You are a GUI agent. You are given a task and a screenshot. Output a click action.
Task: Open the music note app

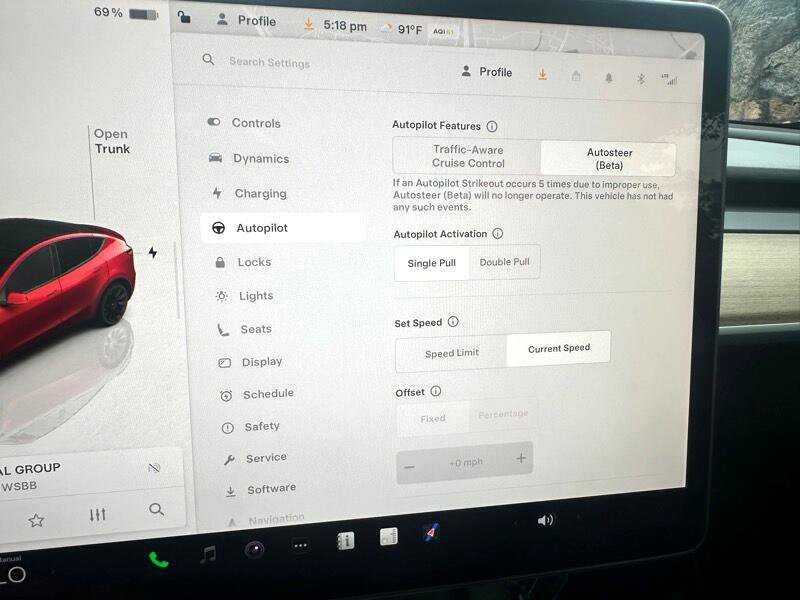[x=208, y=554]
